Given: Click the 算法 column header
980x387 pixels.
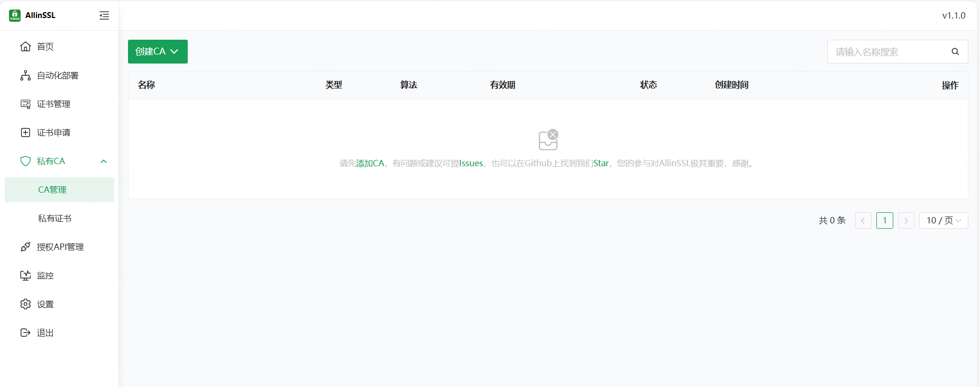Looking at the screenshot, I should click(x=409, y=85).
